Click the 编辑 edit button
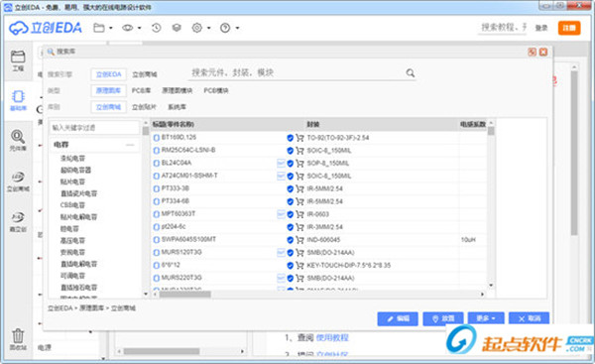Viewport: 595px width, 364px height. pos(398,318)
